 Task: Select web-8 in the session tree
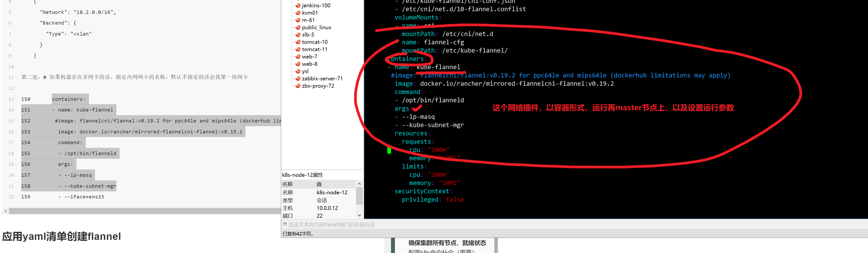click(309, 64)
